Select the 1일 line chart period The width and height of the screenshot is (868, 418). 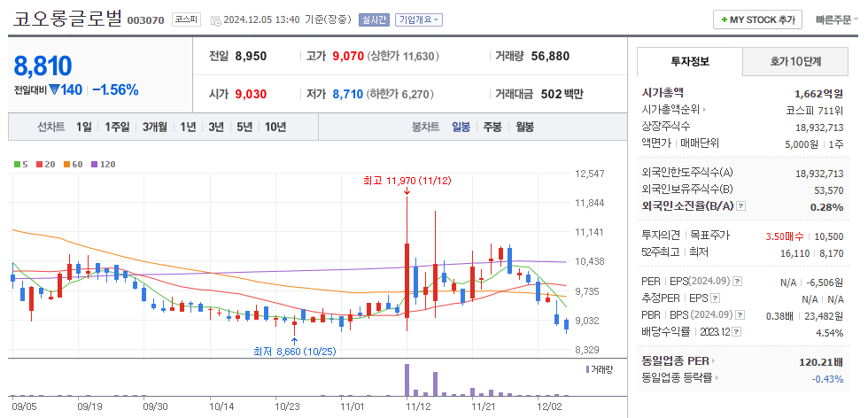click(83, 127)
